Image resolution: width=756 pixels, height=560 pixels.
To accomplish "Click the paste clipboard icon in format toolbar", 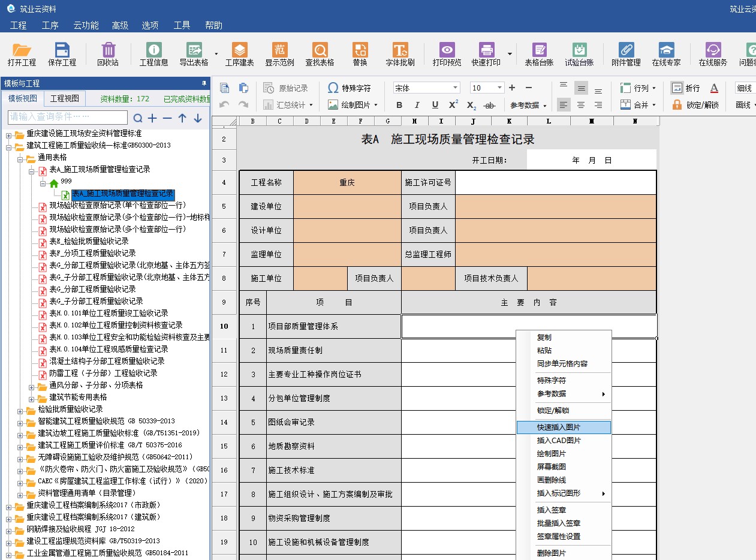I will [x=243, y=88].
